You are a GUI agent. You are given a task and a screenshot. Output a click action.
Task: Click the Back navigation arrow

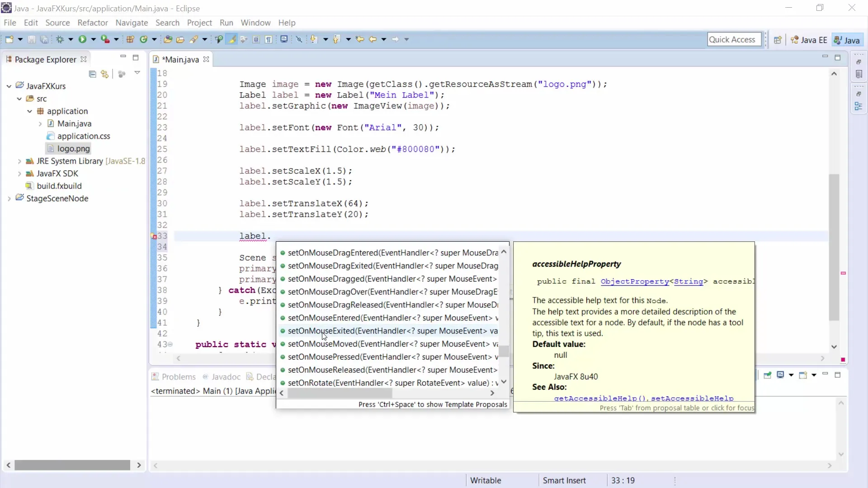click(x=373, y=40)
